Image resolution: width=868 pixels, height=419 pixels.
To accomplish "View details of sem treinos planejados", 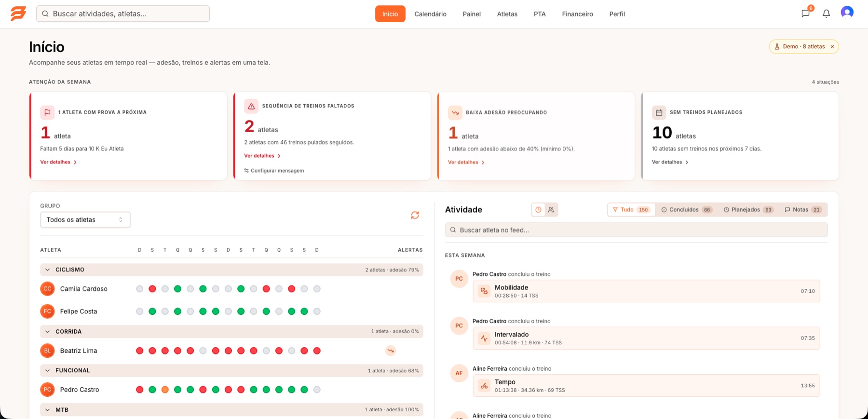I will coord(670,162).
